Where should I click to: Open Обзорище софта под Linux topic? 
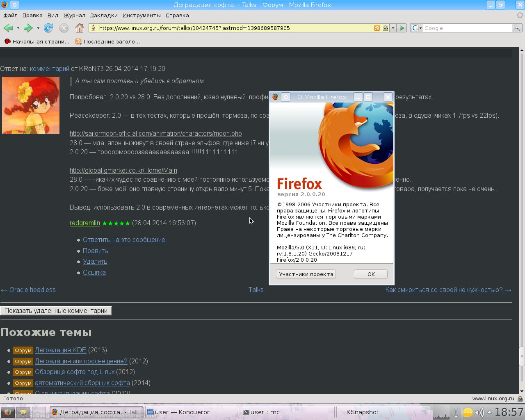75,372
